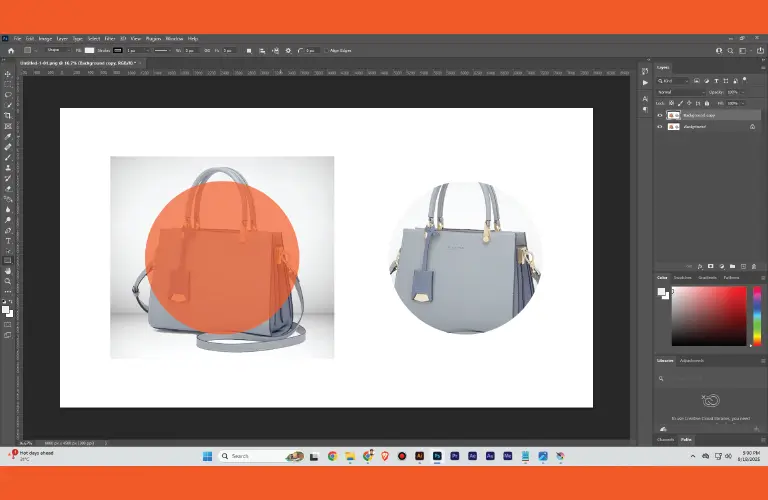Hide the Background copy layer
768x500 pixels.
tap(660, 115)
